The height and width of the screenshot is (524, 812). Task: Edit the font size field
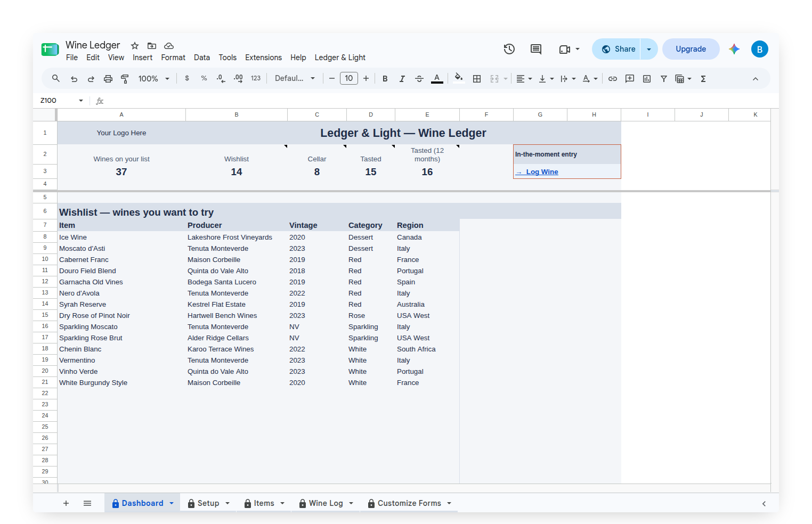(349, 78)
